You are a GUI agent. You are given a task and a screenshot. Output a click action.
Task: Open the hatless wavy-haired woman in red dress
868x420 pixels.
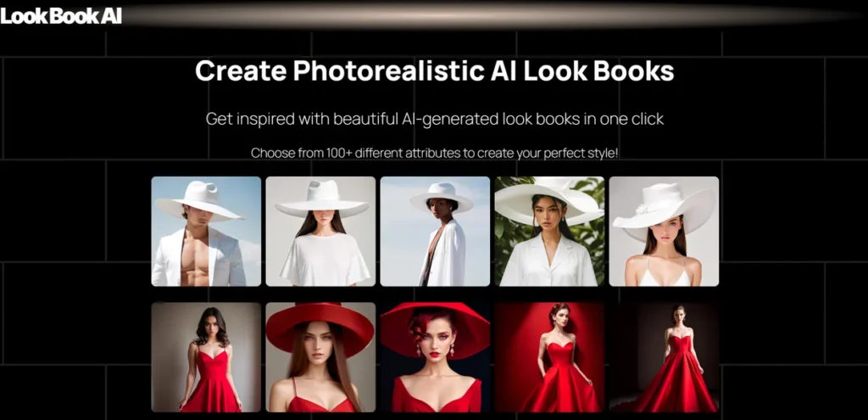click(206, 357)
